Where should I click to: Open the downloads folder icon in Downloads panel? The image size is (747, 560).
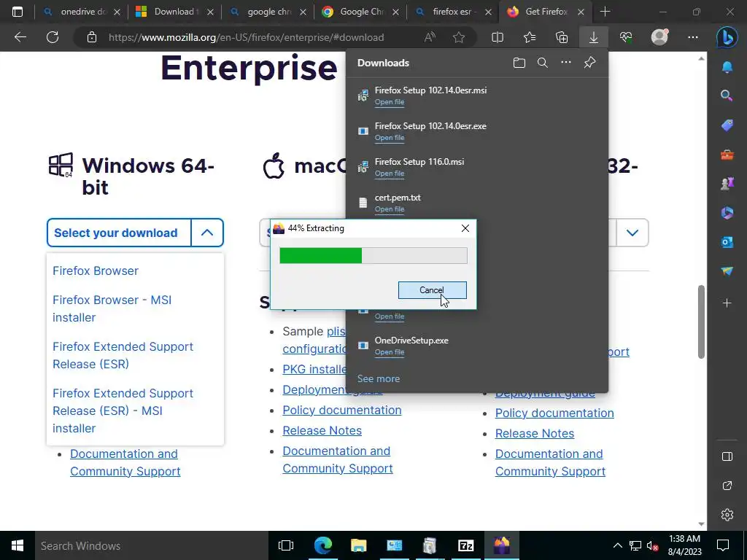click(x=519, y=63)
